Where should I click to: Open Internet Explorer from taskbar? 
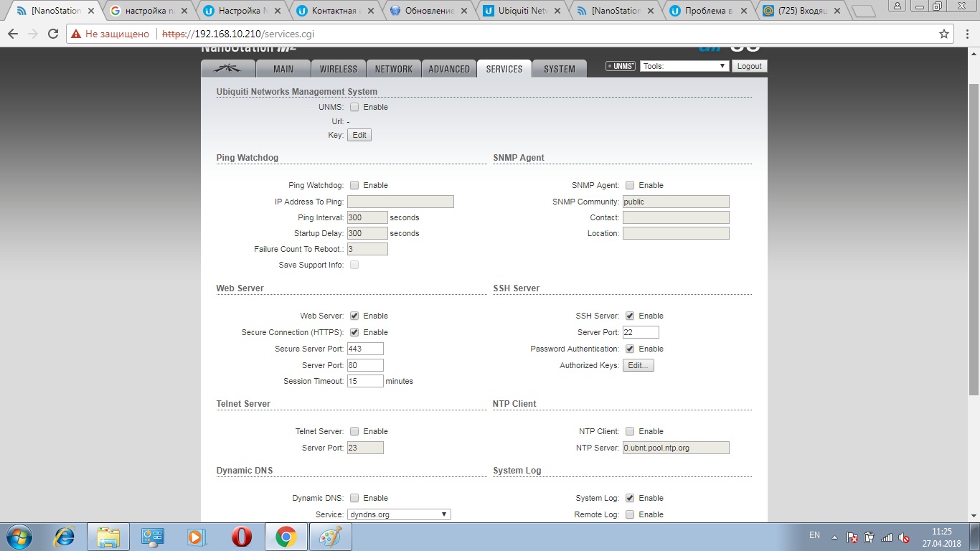(x=65, y=537)
